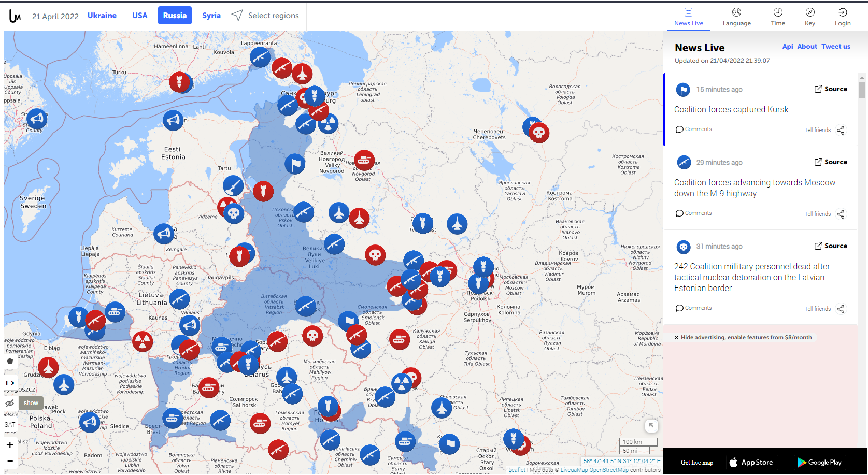
Task: Select the red tank marker near Homyel
Action: point(260,424)
